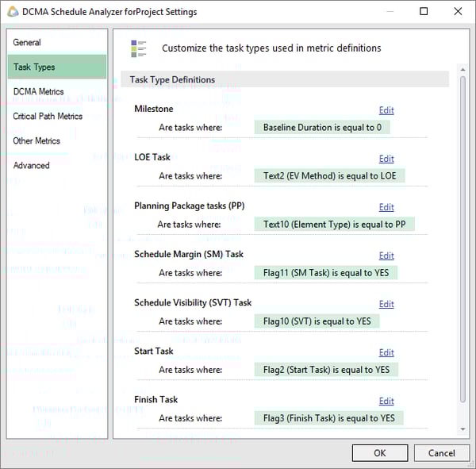Viewport: 476px width, 469px height.
Task: Click the 'Customize the task types' description text
Action: (x=271, y=48)
